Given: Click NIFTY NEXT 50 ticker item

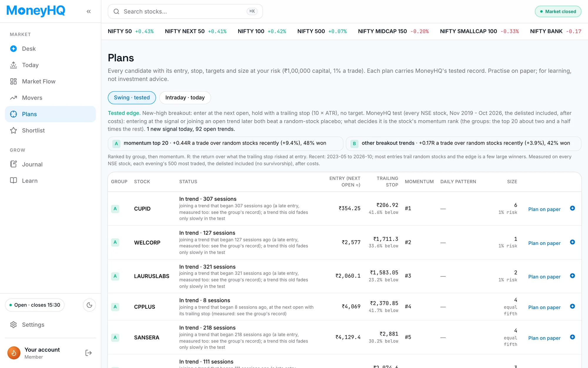Looking at the screenshot, I should 196,31.
